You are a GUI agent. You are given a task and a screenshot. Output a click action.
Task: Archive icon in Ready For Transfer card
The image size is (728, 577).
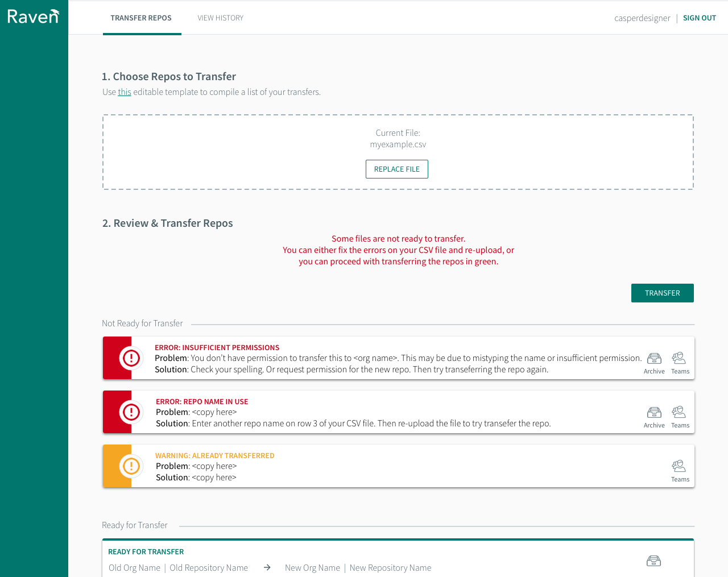[654, 561]
